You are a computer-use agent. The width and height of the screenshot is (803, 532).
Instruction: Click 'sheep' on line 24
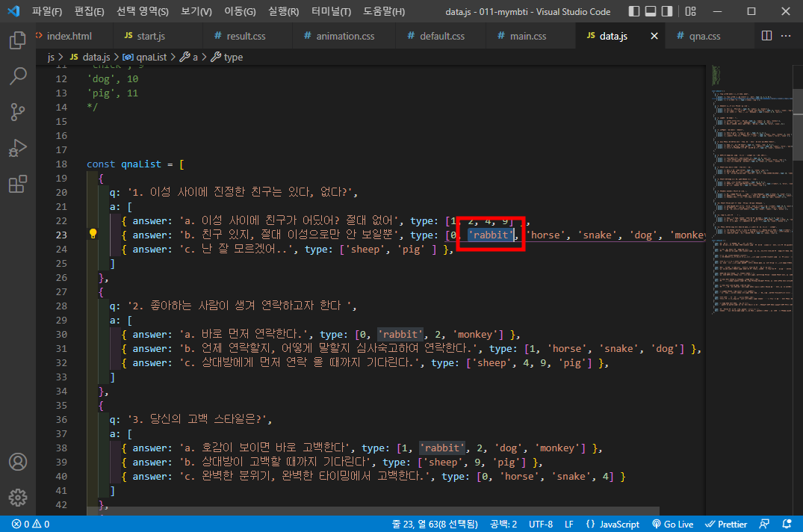point(365,250)
